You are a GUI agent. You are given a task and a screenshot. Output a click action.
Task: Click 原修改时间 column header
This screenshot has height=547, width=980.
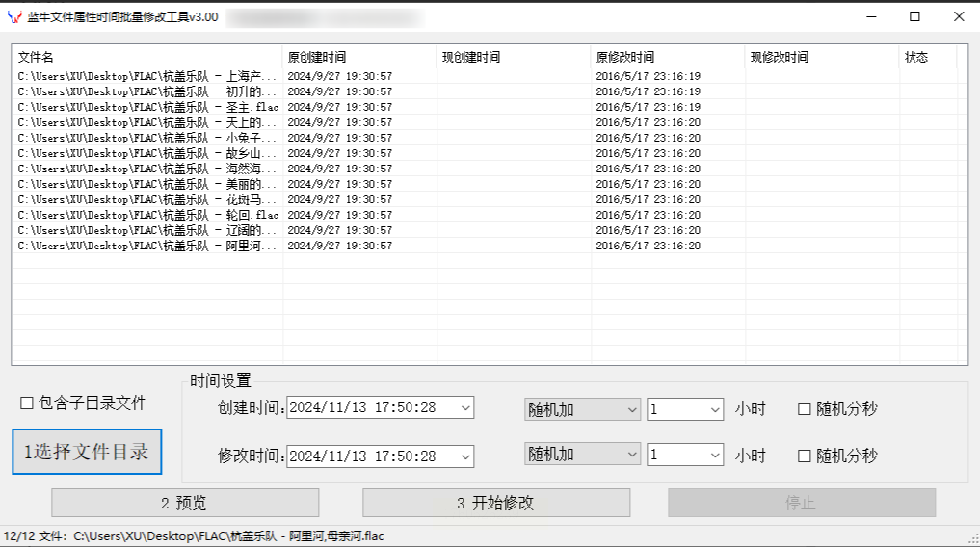668,57
